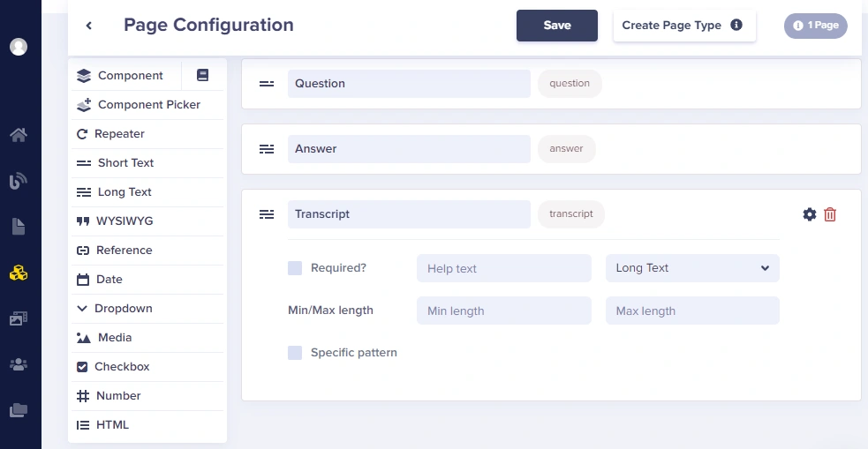
Task: Open the Long Text type dropdown
Action: [692, 268]
